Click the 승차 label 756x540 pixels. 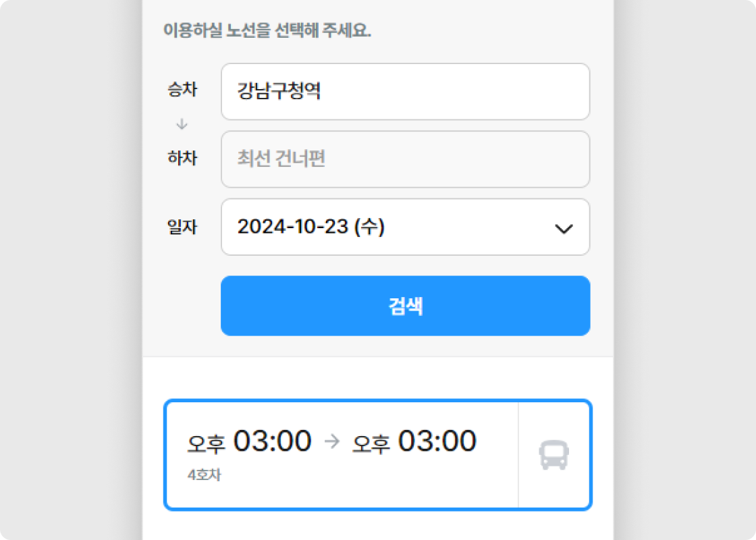pyautogui.click(x=182, y=89)
